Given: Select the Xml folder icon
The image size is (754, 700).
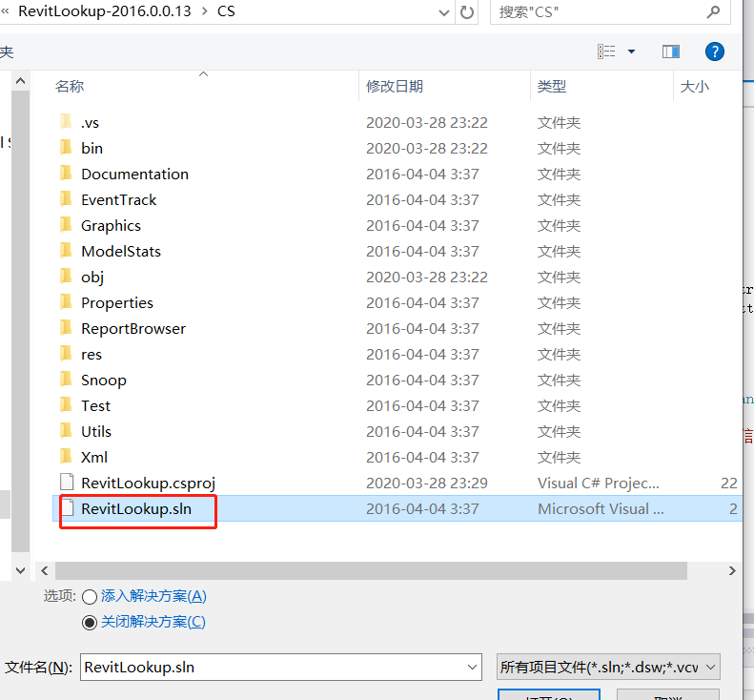Looking at the screenshot, I should (66, 456).
